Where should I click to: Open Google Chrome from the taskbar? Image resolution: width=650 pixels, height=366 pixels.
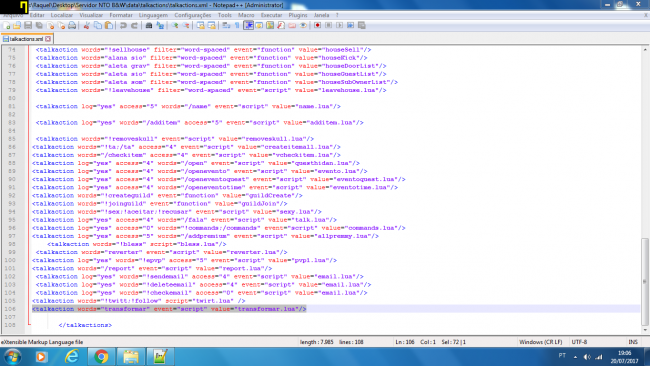tap(101, 356)
